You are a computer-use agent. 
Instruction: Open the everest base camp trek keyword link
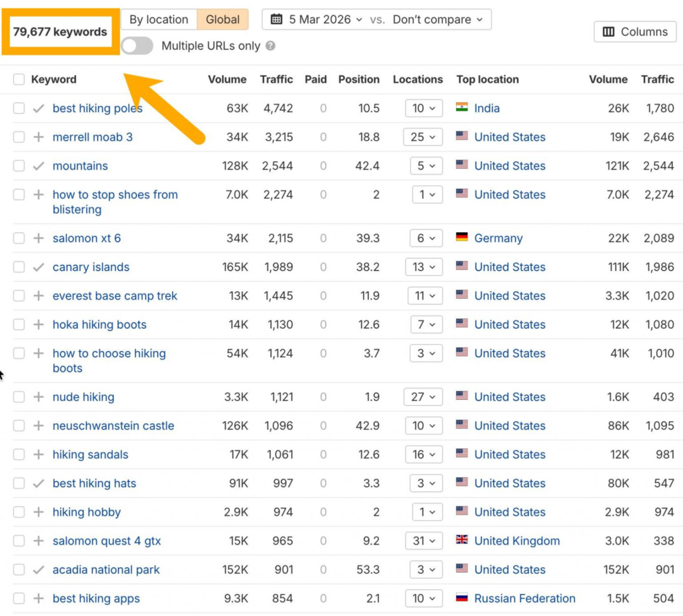(115, 296)
